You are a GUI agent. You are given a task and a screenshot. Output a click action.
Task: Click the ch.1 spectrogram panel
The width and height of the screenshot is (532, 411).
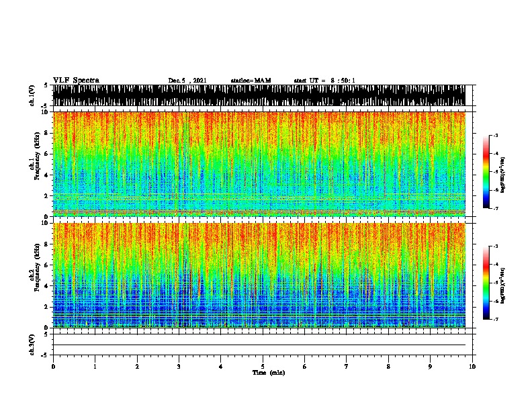pyautogui.click(x=259, y=164)
